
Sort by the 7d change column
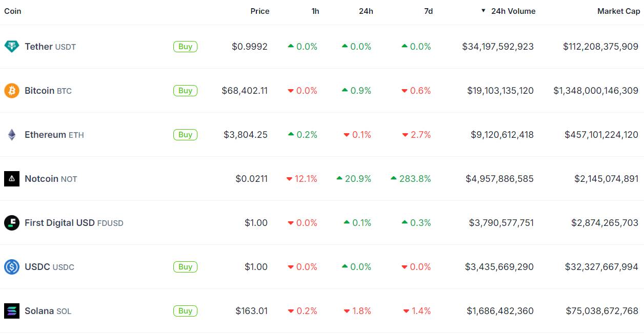click(x=429, y=11)
